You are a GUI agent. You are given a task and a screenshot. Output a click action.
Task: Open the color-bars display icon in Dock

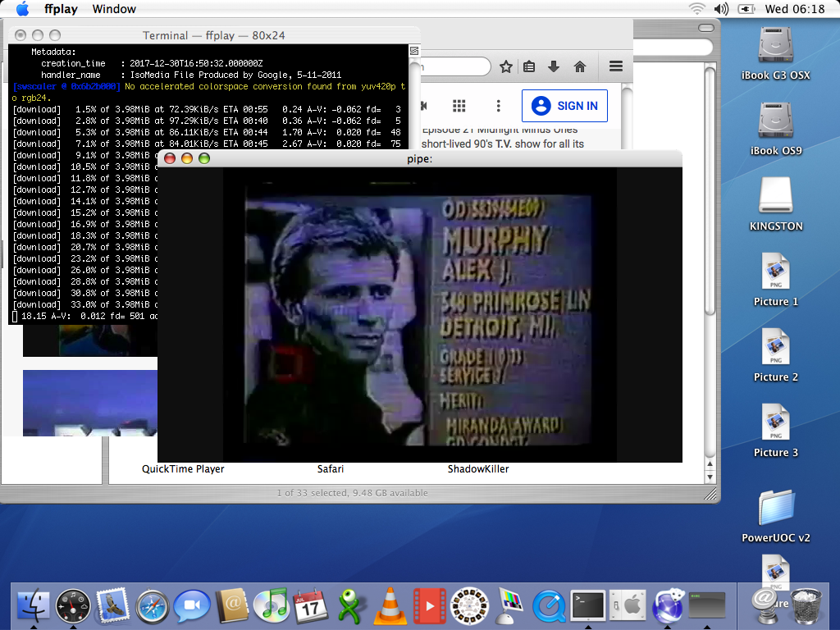coord(510,605)
